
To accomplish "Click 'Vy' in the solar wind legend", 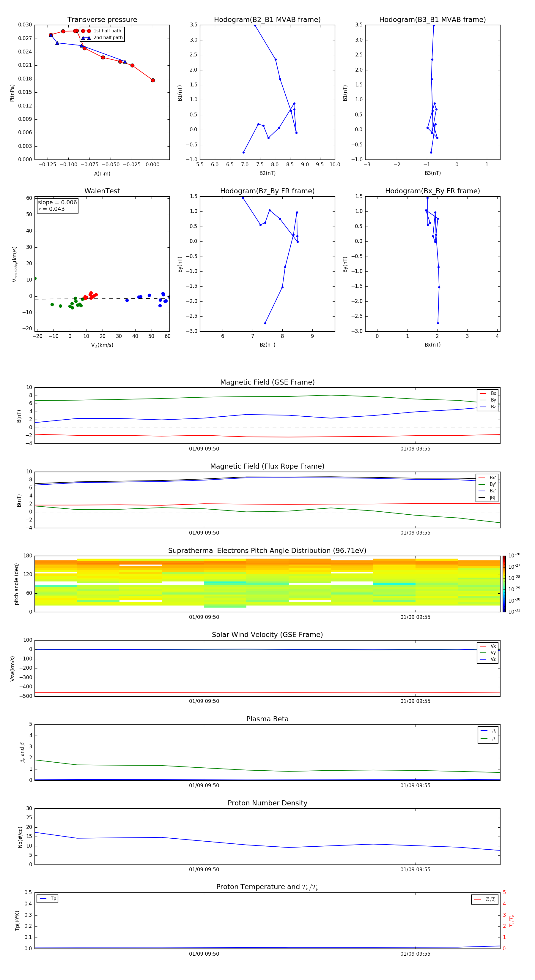I will (493, 653).
